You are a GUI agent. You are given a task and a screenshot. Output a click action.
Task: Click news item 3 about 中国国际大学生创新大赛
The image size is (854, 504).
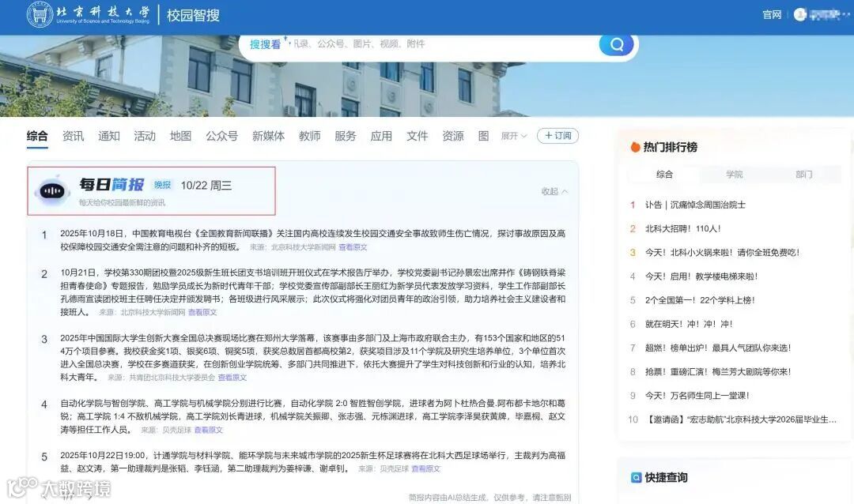(x=312, y=358)
